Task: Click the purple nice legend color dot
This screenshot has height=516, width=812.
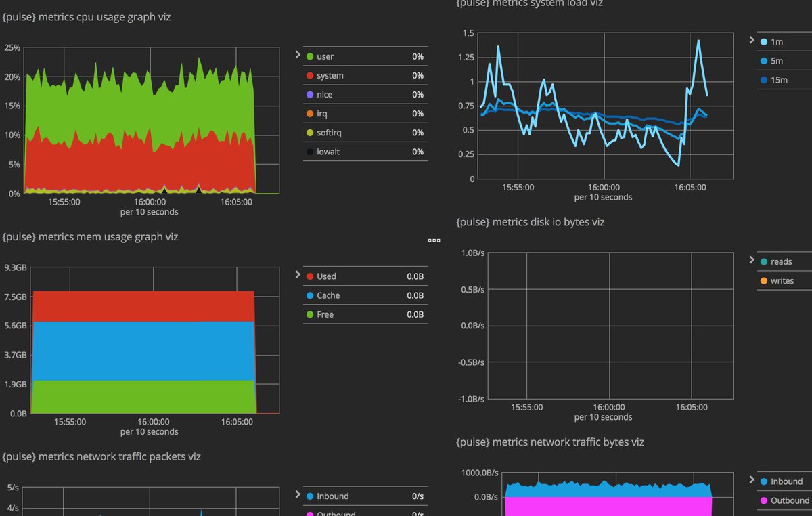Action: coord(310,95)
